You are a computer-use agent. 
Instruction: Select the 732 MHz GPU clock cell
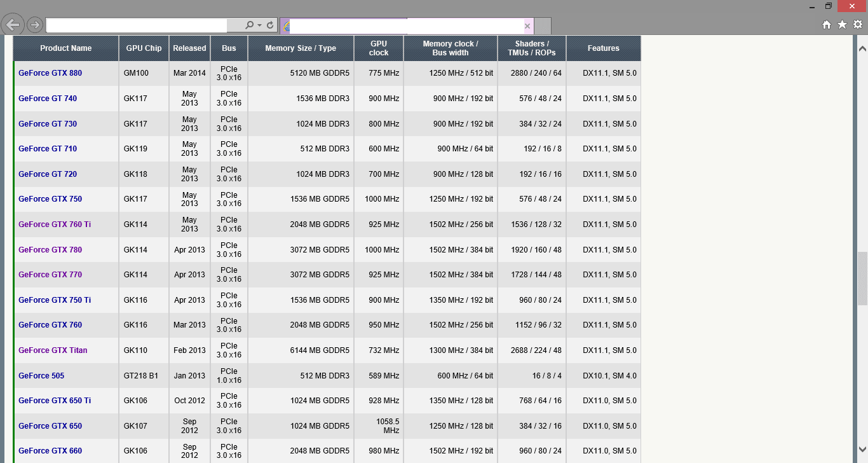tap(379, 350)
